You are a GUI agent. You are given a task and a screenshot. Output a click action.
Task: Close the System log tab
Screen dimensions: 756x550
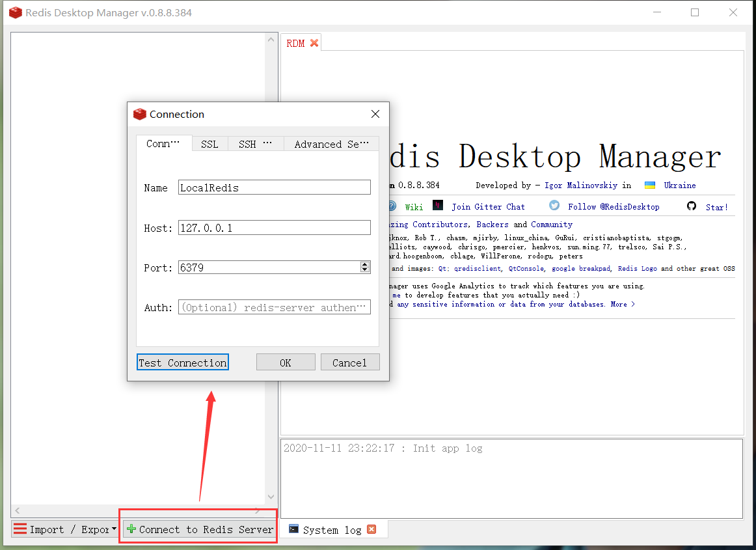371,529
